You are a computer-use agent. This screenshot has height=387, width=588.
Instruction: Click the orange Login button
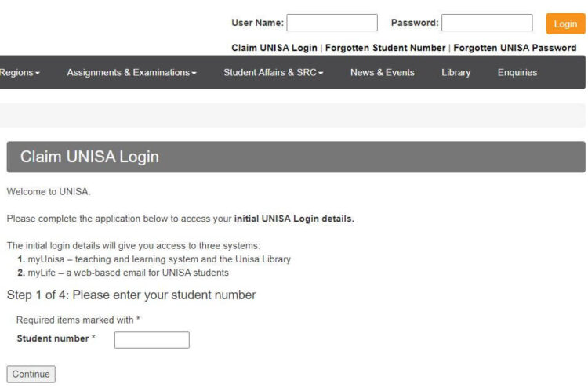[x=565, y=24]
